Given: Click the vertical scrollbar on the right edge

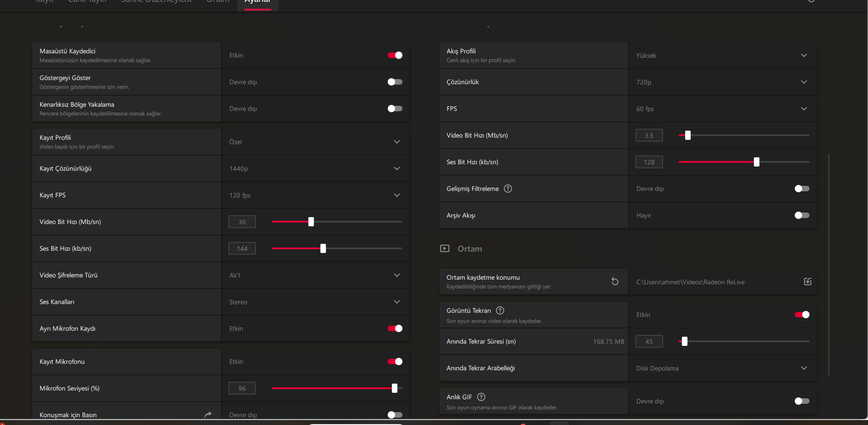Looking at the screenshot, I should point(829,264).
